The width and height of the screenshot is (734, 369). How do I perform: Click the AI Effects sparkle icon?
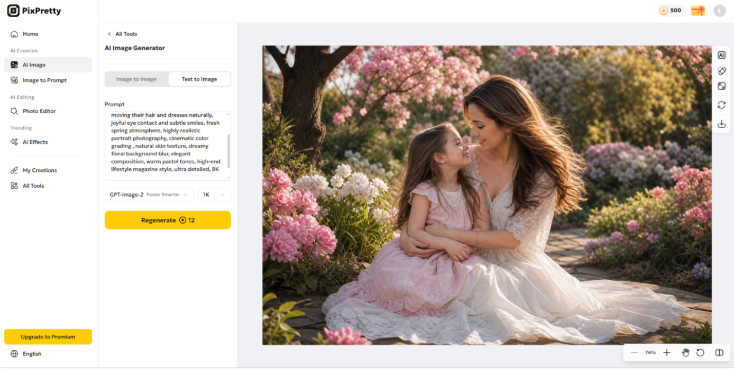coord(14,142)
